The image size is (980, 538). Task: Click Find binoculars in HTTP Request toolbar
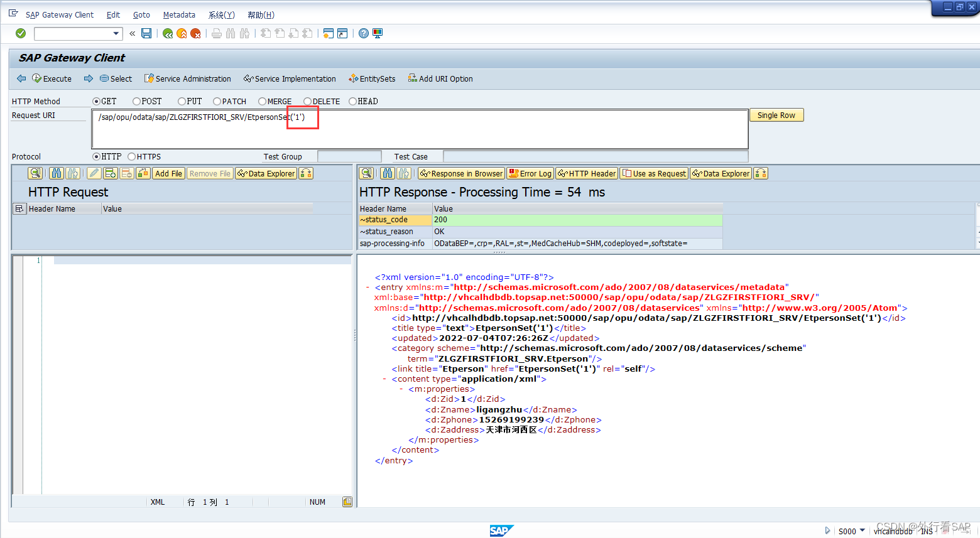(57, 173)
